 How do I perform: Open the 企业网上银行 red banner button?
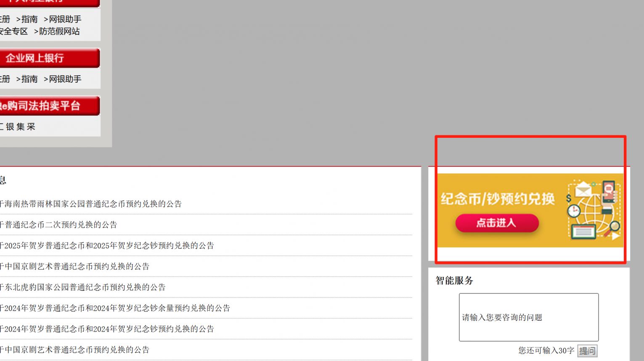49,58
